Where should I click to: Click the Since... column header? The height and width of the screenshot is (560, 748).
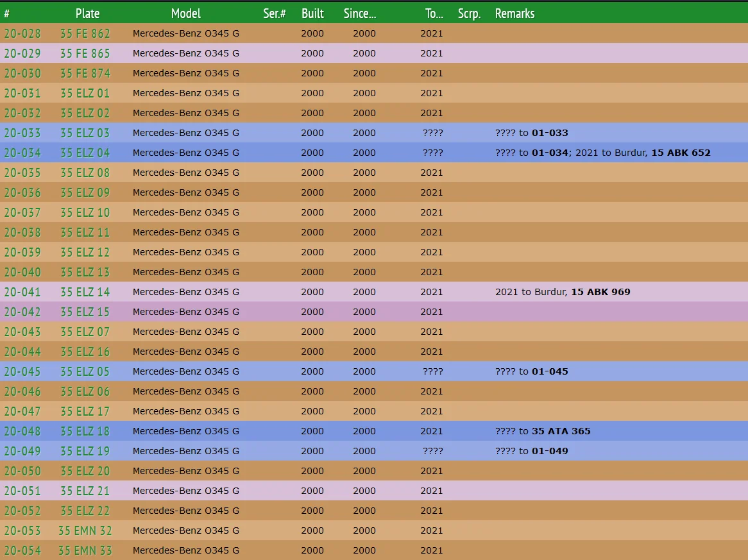tap(364, 13)
